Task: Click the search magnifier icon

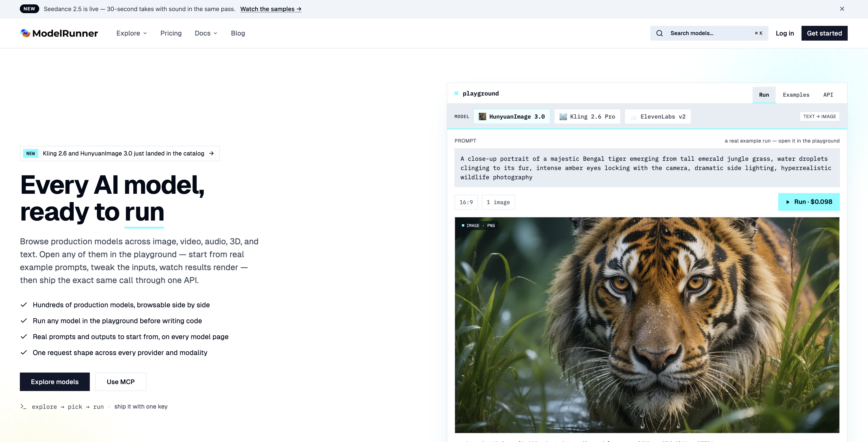Action: pyautogui.click(x=659, y=33)
